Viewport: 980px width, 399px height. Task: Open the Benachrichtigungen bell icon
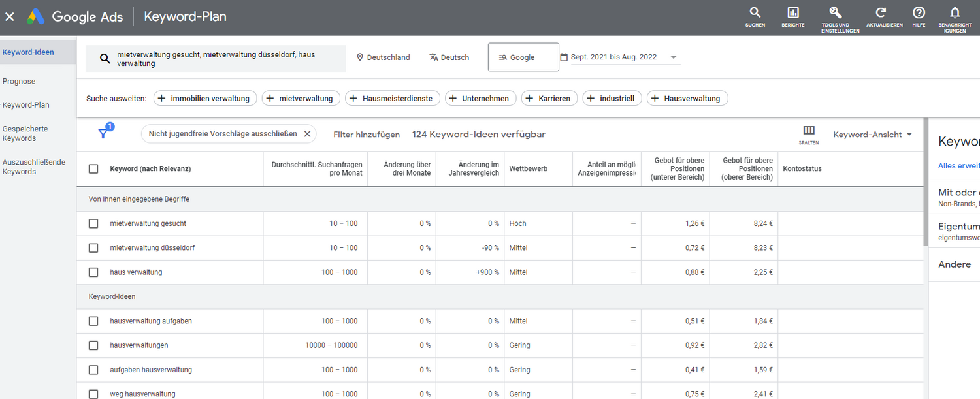point(955,13)
